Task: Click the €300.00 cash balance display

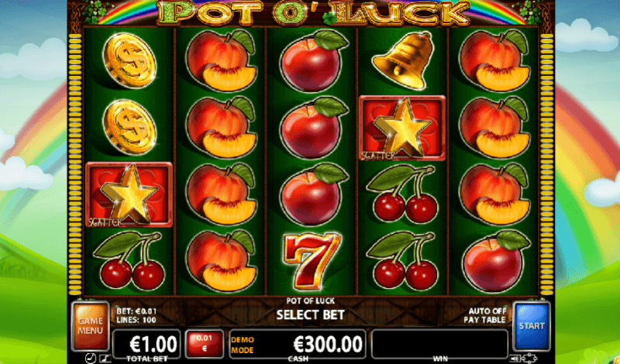Action: (298, 344)
